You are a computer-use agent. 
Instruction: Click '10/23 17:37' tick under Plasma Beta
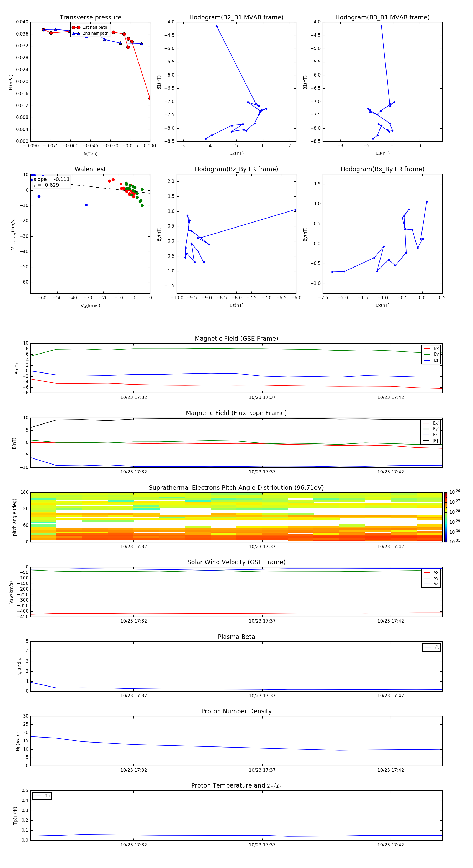(x=262, y=696)
